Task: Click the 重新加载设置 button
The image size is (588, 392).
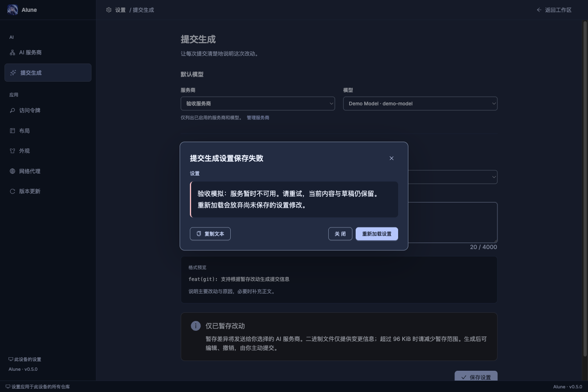Action: pos(377,234)
